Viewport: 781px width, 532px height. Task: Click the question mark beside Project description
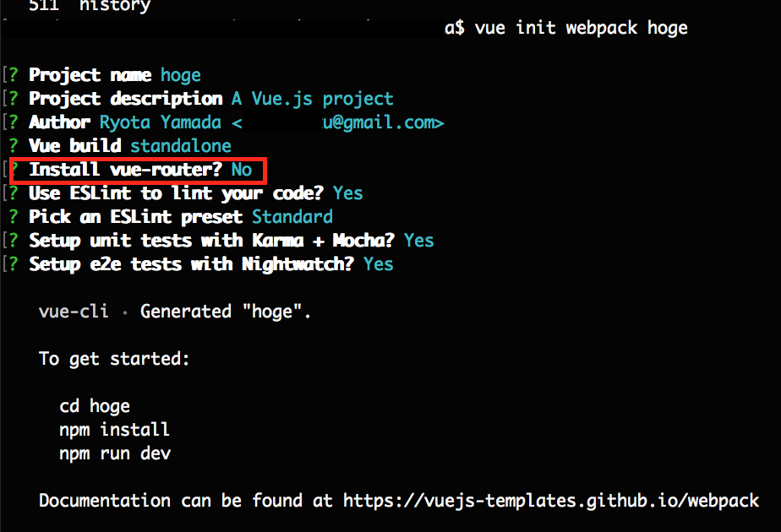(14, 99)
